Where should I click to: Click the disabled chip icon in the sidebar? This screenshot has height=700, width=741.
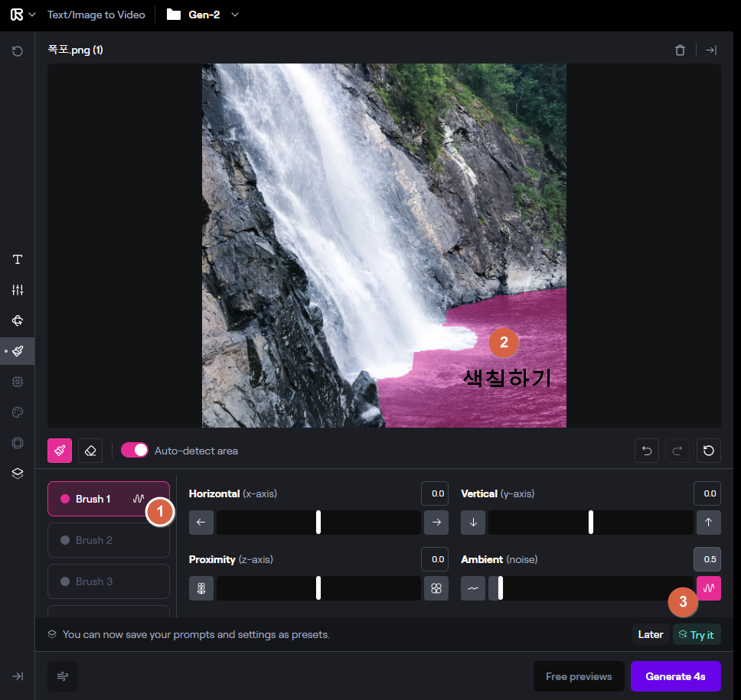pyautogui.click(x=18, y=382)
